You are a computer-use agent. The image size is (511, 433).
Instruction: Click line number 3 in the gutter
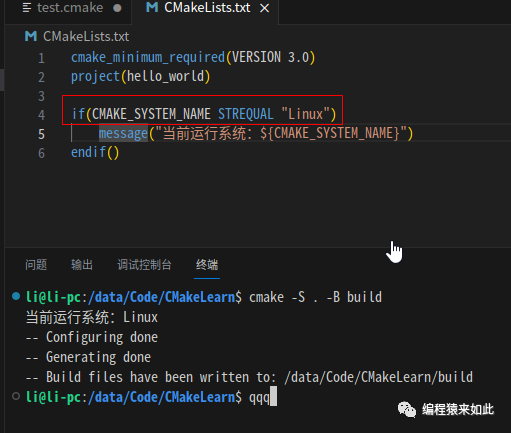[x=41, y=96]
